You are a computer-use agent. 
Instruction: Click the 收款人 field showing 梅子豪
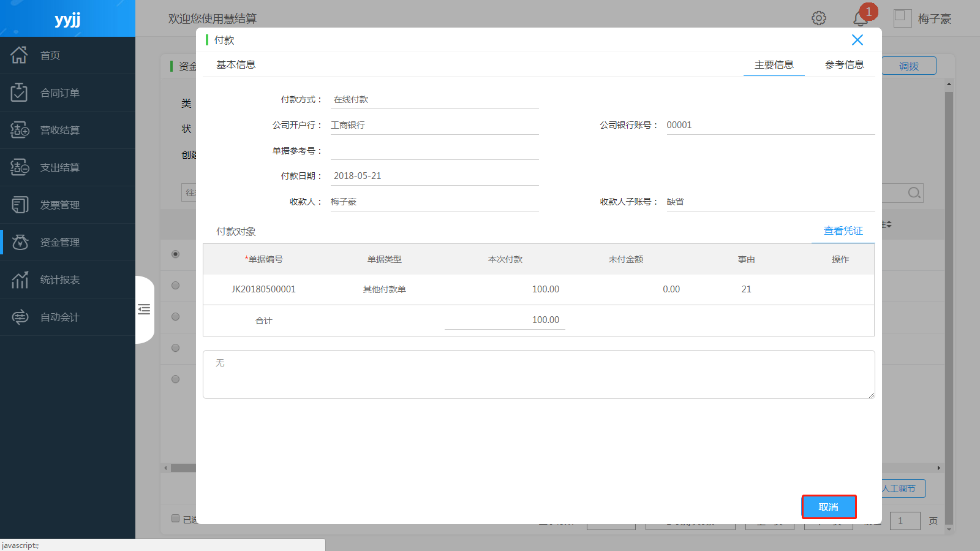click(435, 202)
